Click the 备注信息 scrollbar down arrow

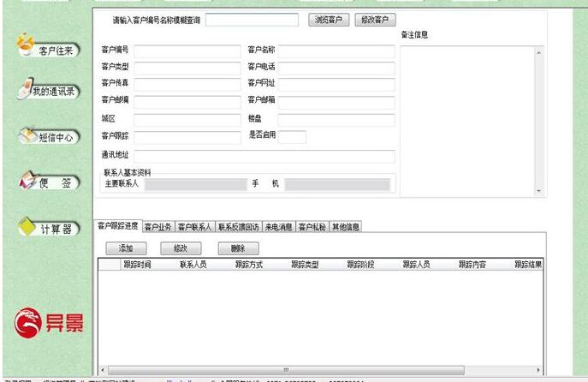click(539, 191)
